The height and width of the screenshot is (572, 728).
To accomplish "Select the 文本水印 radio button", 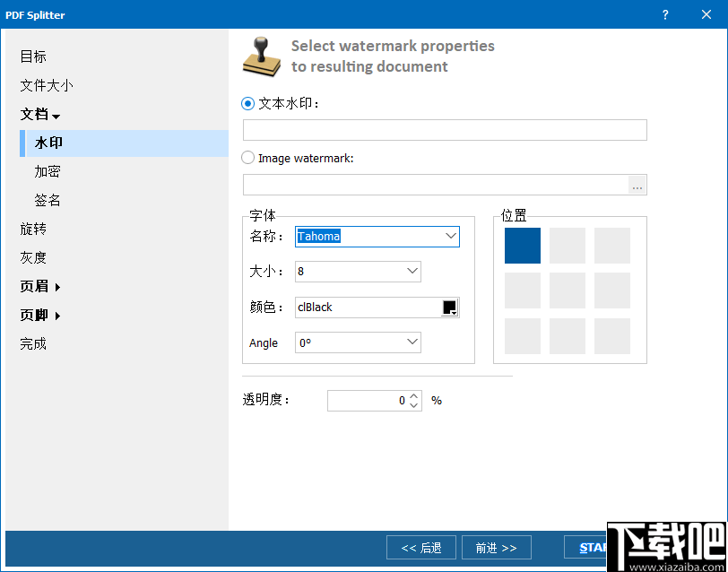I will (247, 103).
